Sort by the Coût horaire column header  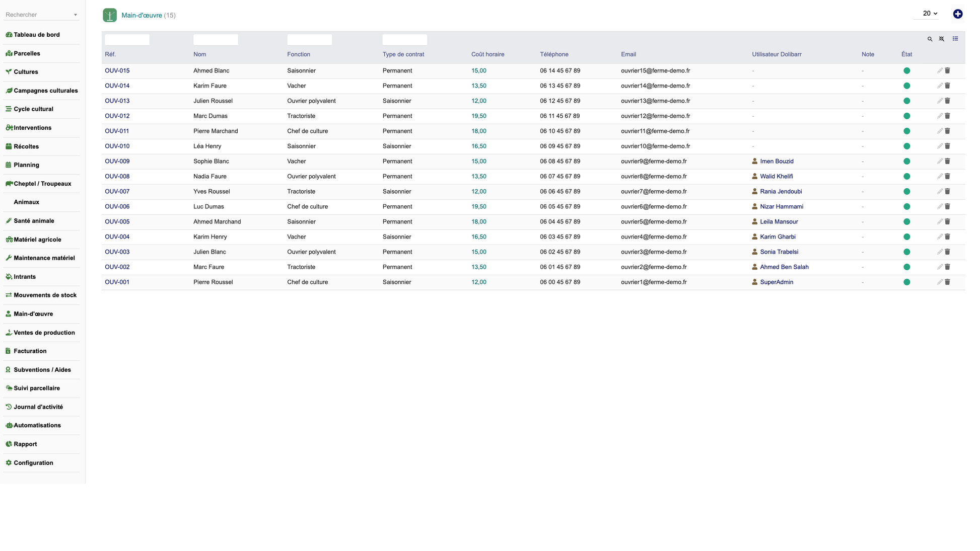pyautogui.click(x=487, y=54)
